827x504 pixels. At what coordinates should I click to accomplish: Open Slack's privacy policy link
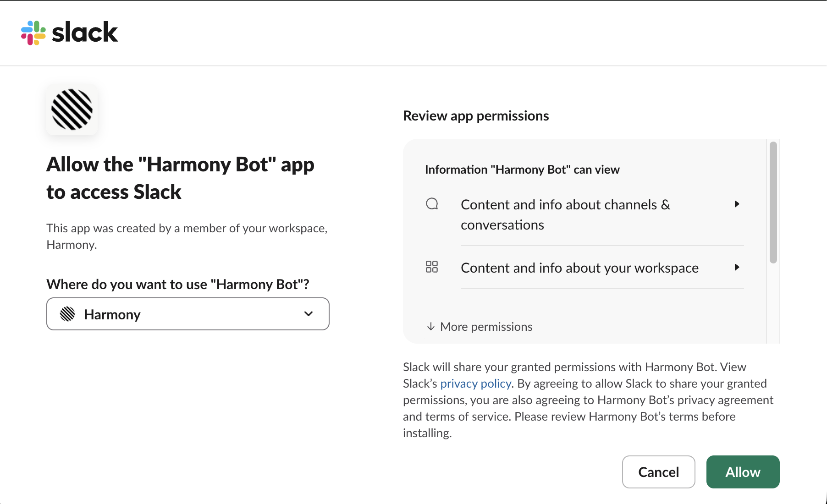(476, 383)
